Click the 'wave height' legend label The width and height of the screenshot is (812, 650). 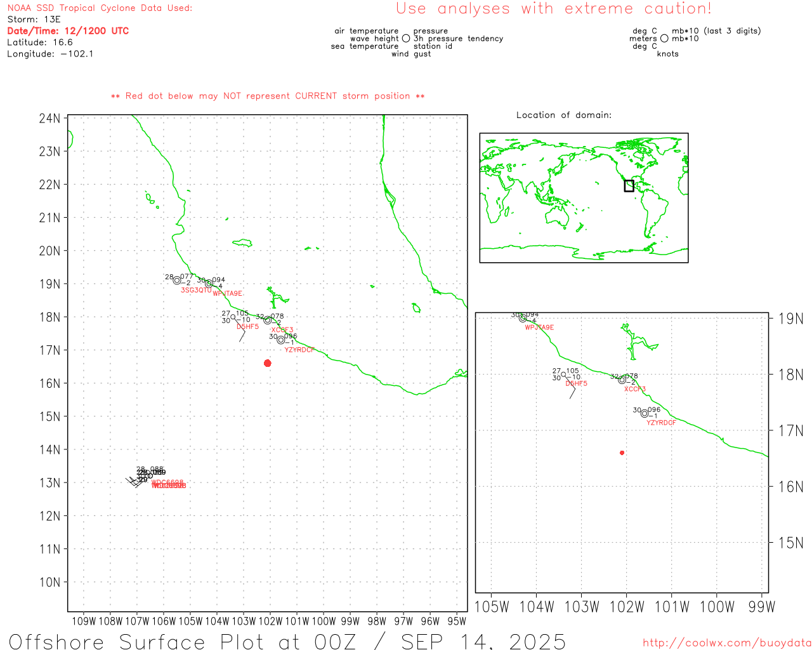[374, 39]
